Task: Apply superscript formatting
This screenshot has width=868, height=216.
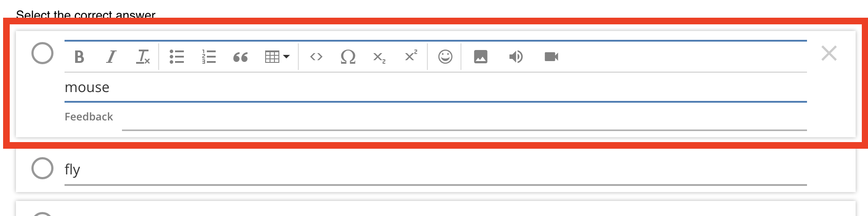Action: (x=411, y=56)
